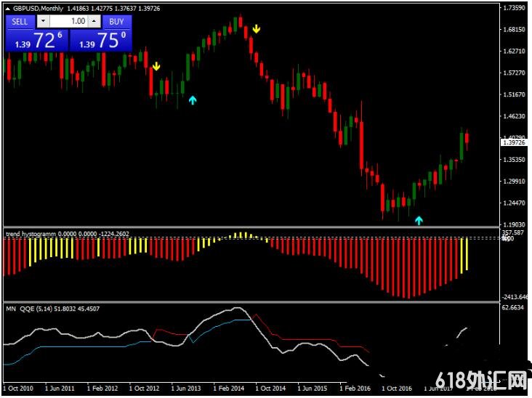Click the 62.6634 QQE scale value

click(513, 308)
